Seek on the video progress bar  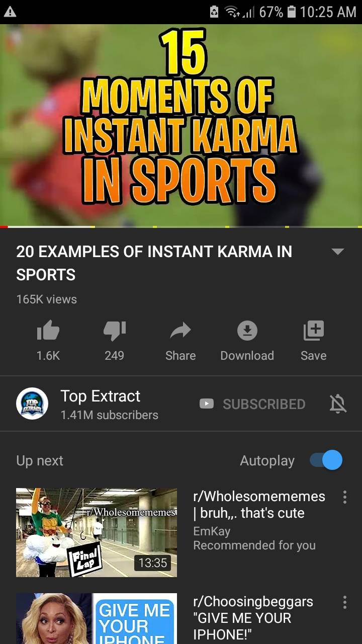[181, 227]
